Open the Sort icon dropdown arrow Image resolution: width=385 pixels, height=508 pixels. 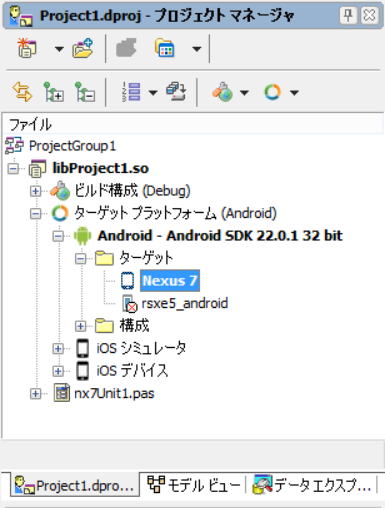click(x=153, y=92)
